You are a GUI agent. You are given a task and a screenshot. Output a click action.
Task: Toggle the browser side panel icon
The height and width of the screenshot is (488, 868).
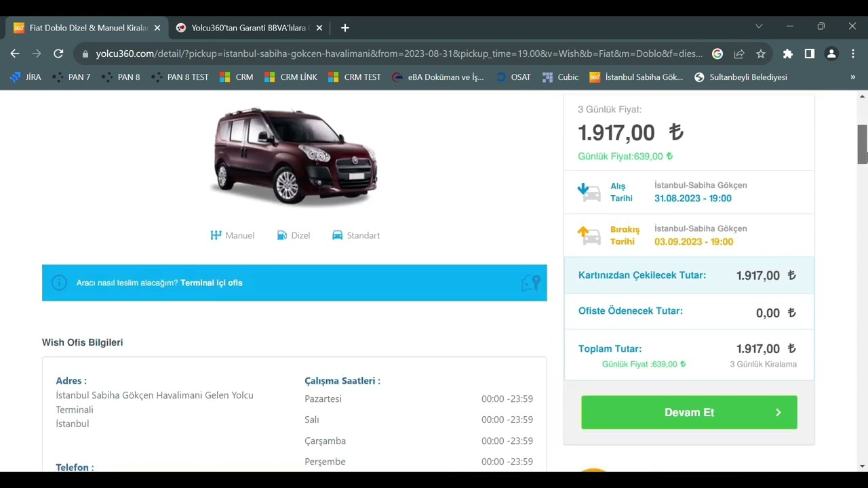tap(809, 54)
